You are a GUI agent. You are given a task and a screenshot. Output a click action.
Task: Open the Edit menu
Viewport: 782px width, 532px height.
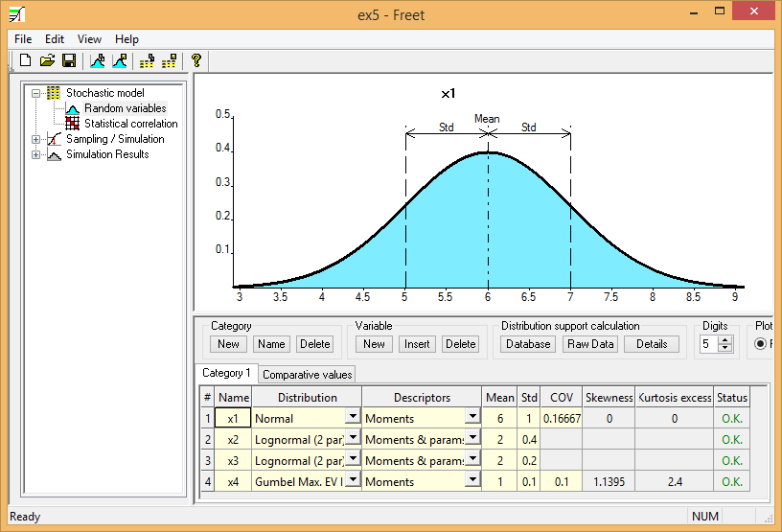pyautogui.click(x=55, y=39)
